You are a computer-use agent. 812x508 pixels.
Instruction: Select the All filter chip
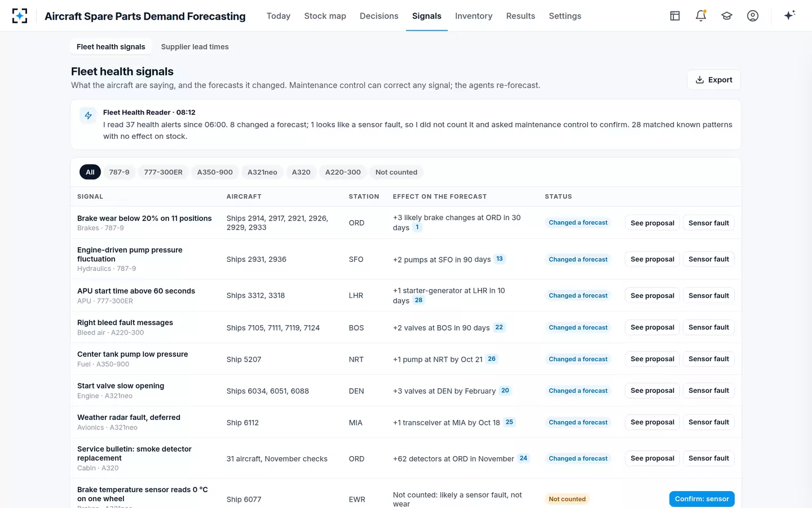pyautogui.click(x=90, y=172)
